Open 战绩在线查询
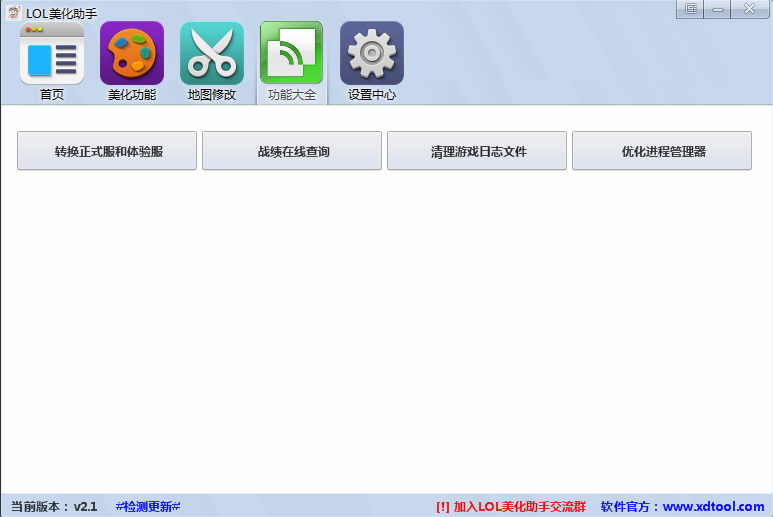This screenshot has width=773, height=517. click(x=292, y=151)
